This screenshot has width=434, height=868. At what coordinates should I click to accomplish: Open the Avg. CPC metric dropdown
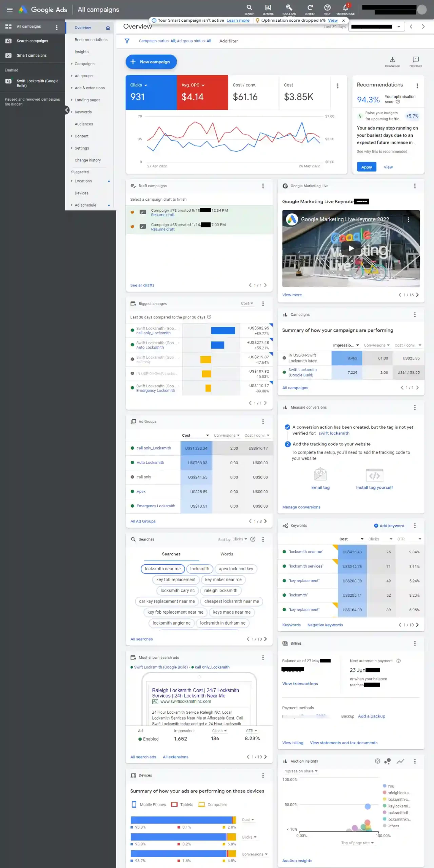click(193, 85)
